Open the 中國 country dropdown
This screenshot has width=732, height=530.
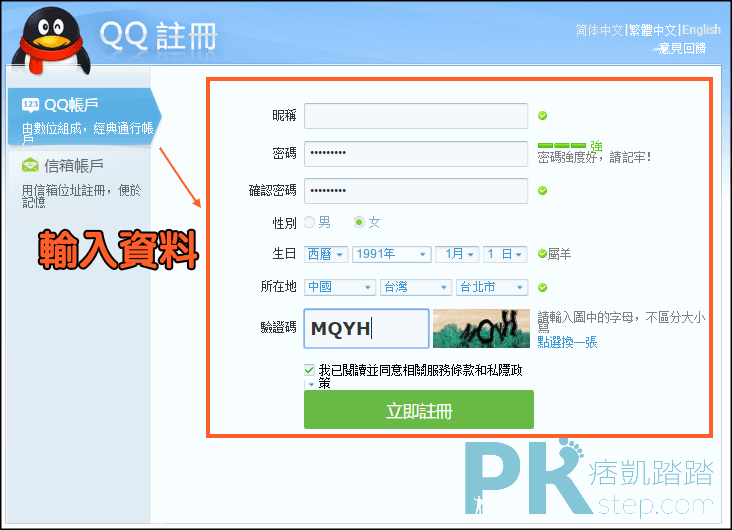coord(340,287)
